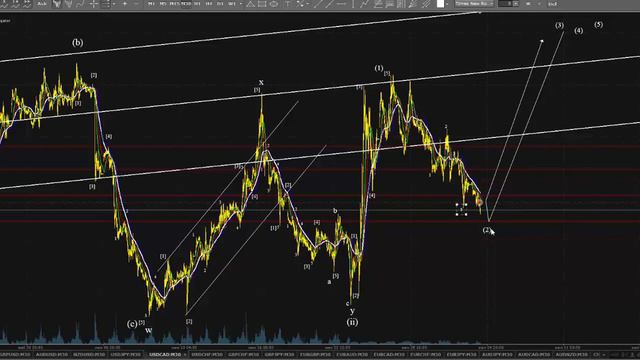The width and height of the screenshot is (640, 360).
Task: Click the font size input field
Action: 504,4
